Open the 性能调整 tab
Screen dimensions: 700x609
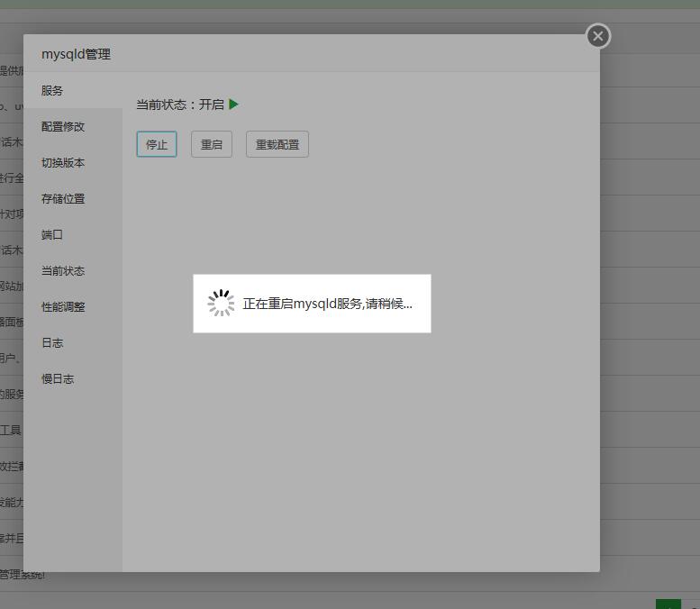click(63, 307)
